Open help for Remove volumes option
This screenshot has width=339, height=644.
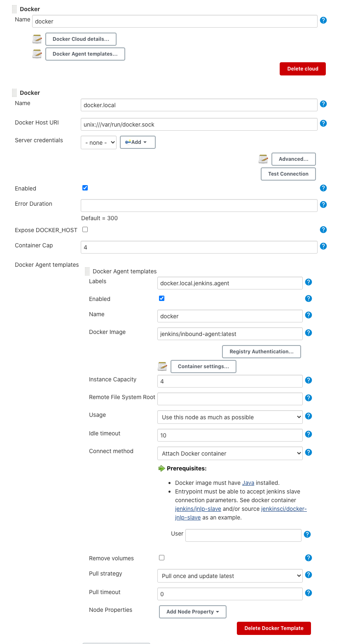coord(309,558)
